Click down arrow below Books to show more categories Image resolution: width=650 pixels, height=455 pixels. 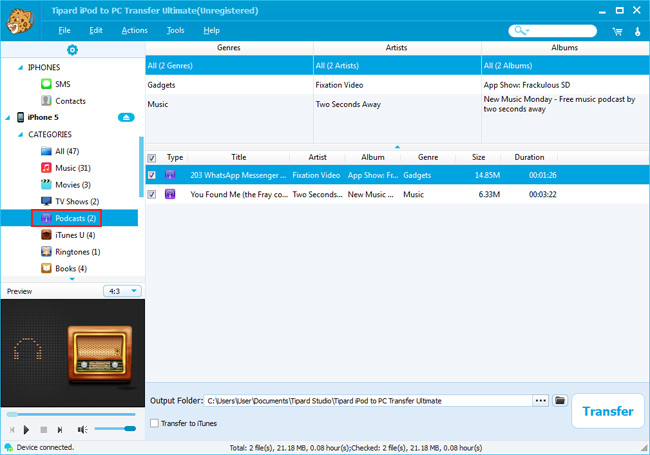72,279
